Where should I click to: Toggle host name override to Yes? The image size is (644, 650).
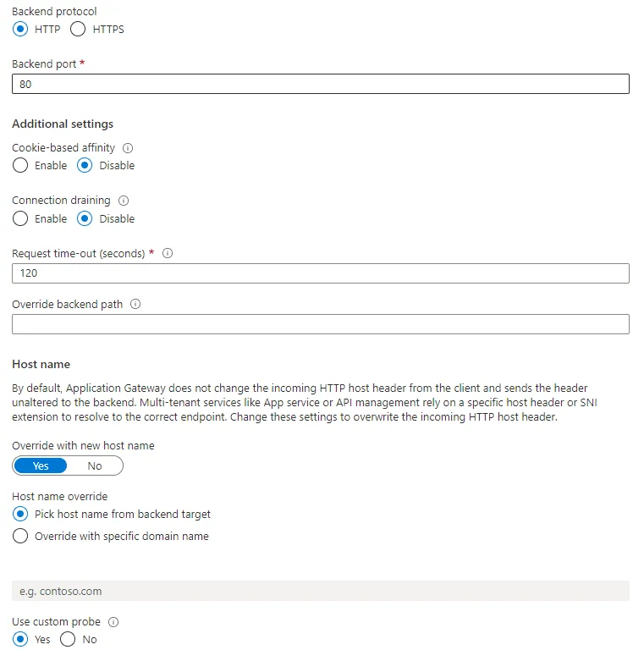pyautogui.click(x=41, y=466)
